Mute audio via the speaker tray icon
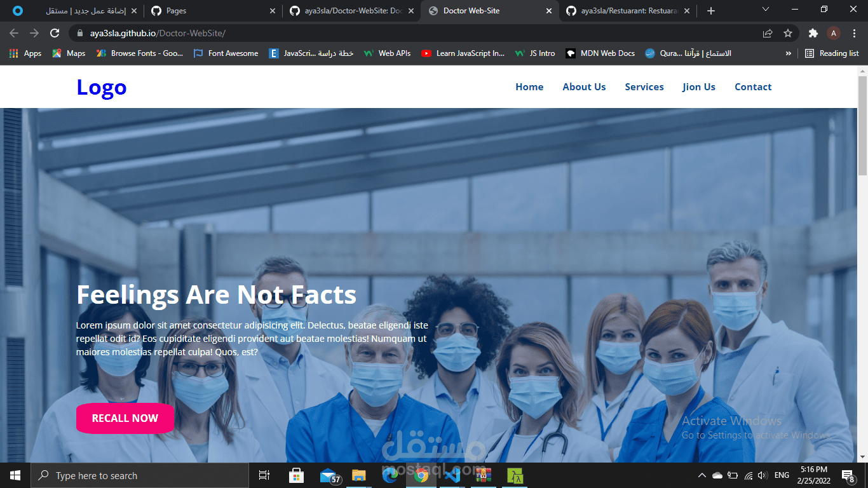 tap(762, 475)
